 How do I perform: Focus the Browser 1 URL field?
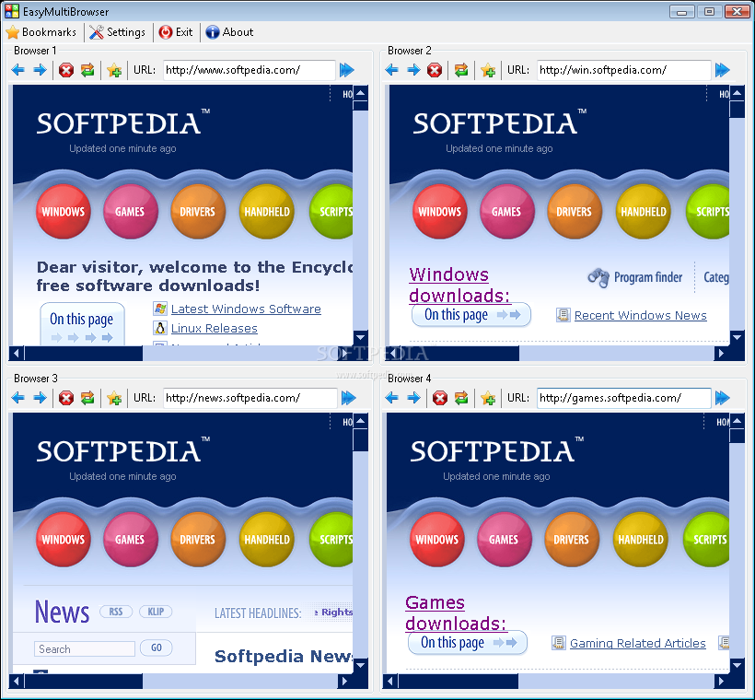pos(249,70)
